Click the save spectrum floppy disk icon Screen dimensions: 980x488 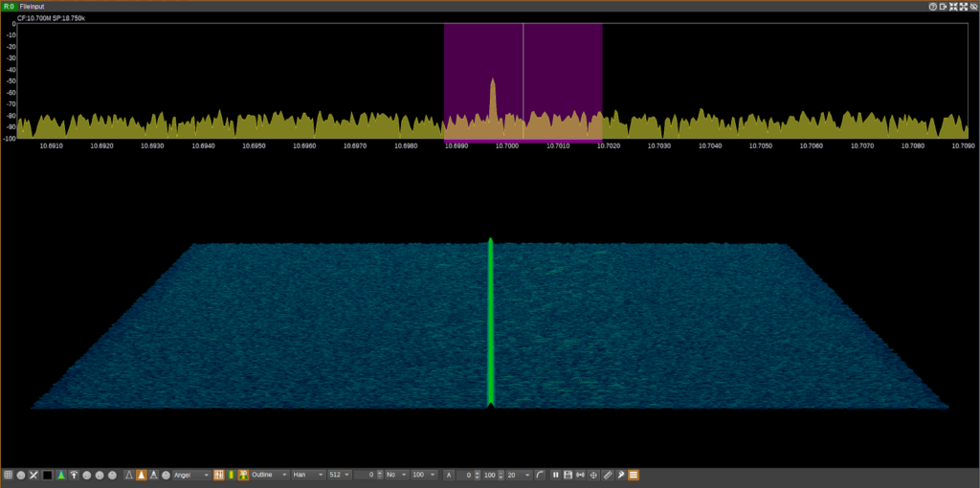(568, 475)
